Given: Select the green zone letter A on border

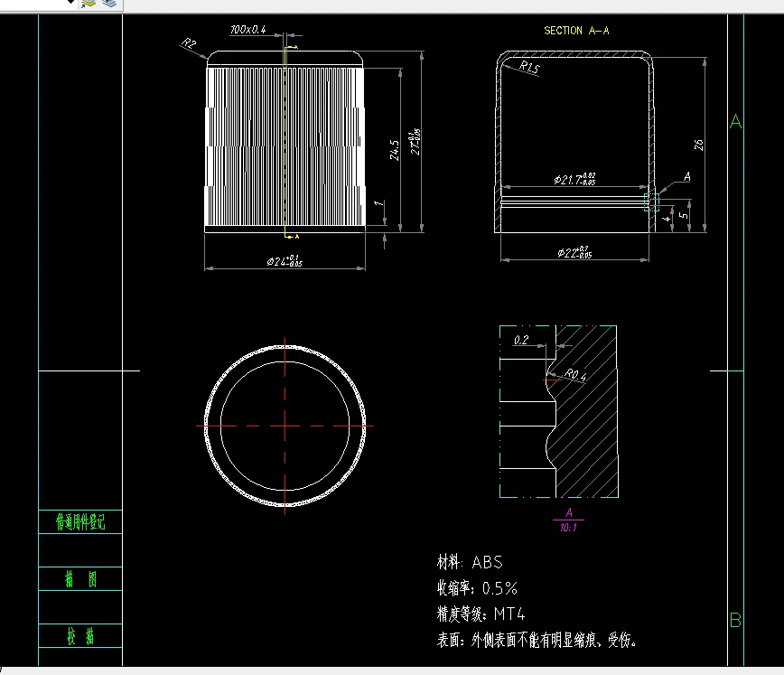Looking at the screenshot, I should (x=735, y=122).
